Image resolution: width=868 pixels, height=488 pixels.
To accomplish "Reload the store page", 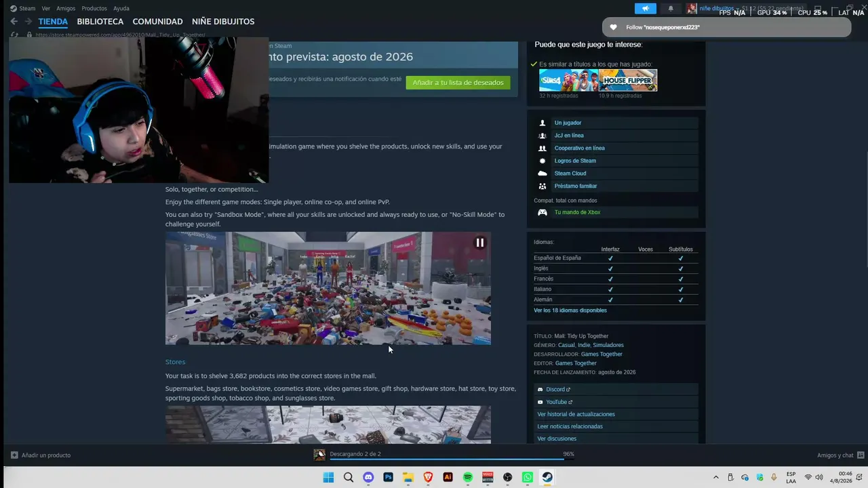I will 14,35.
